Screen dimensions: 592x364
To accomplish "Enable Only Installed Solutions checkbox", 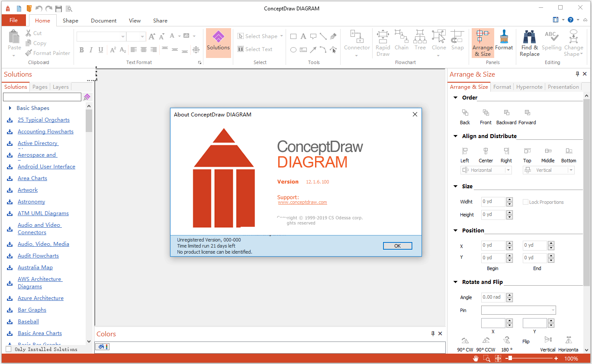I will (x=9, y=349).
